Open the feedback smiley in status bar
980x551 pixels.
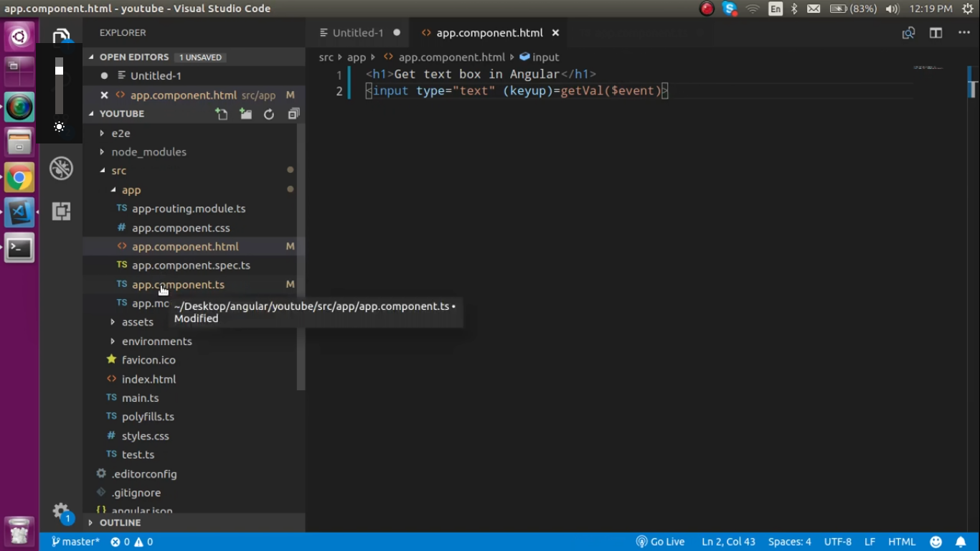coord(936,542)
